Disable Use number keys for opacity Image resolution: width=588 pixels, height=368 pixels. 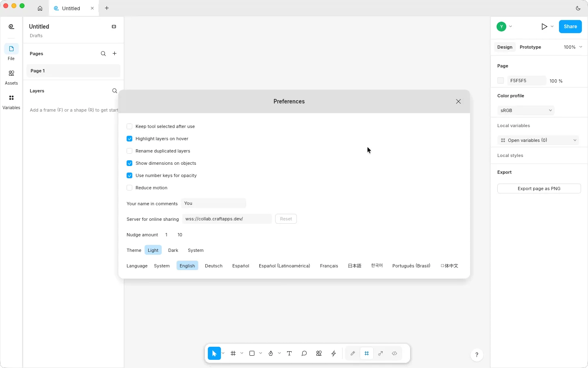pos(129,175)
